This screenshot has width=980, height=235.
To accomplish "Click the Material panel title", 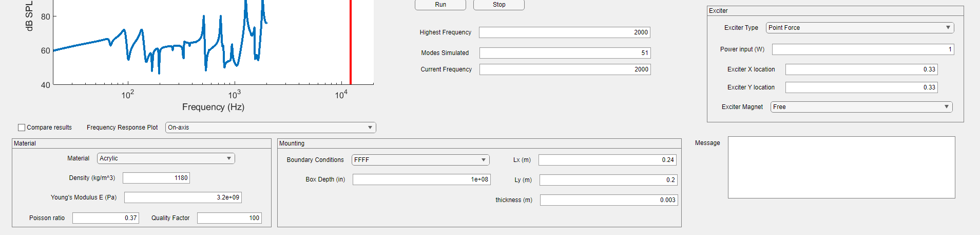I will pyautogui.click(x=25, y=143).
